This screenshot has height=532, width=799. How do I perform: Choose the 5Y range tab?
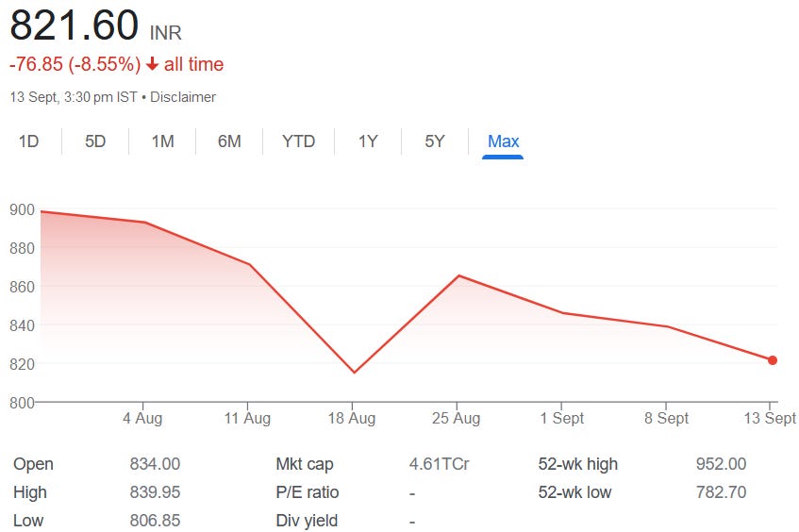tap(435, 141)
